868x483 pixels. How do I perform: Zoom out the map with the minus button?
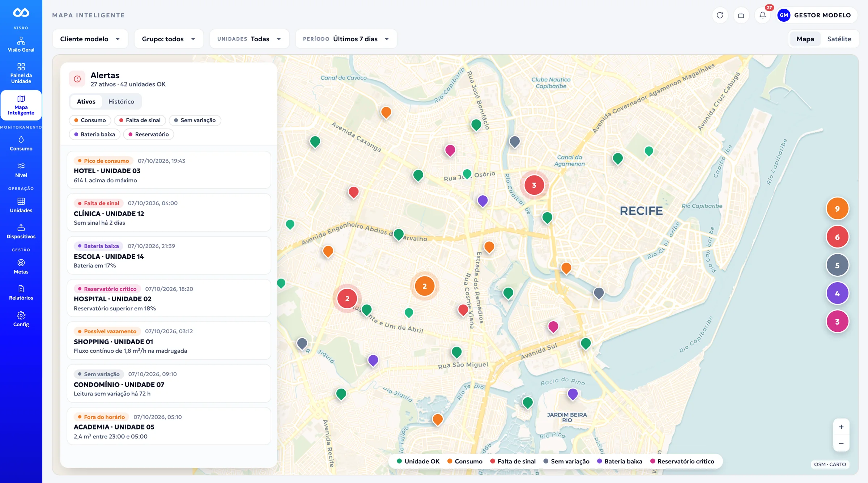[x=841, y=444]
